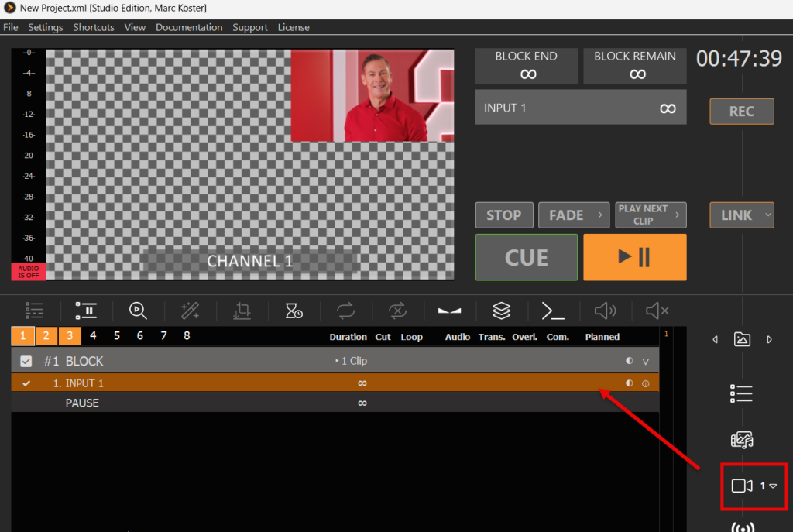Click the magnifier preview icon in toolbar
Viewport: 793px width, 532px height.
pos(139,311)
